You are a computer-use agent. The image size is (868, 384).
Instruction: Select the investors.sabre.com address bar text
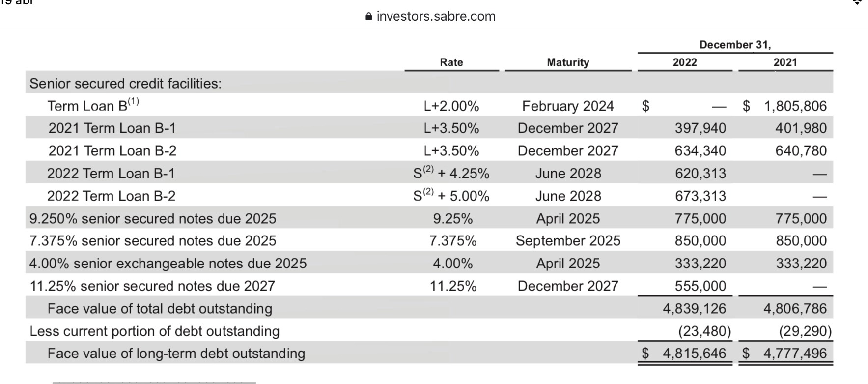(x=436, y=16)
